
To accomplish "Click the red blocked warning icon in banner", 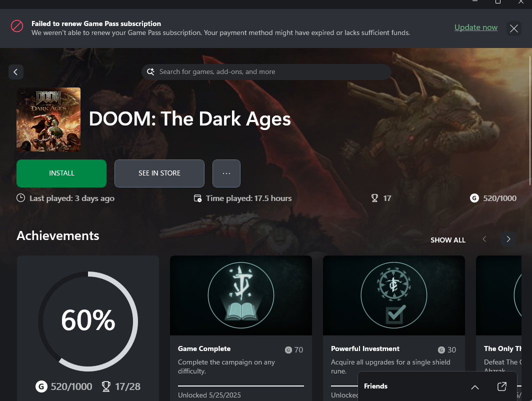I will (17, 26).
